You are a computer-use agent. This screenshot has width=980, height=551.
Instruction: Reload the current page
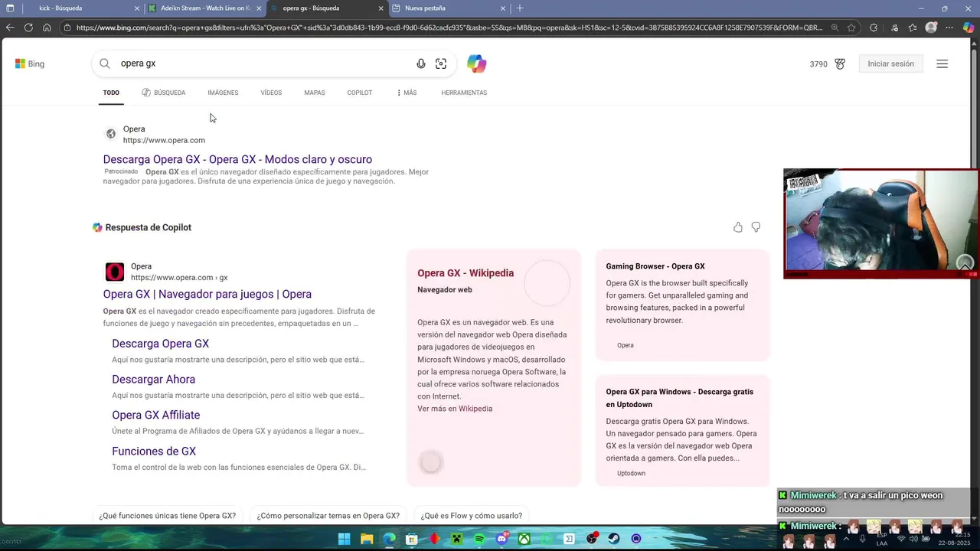click(x=28, y=28)
